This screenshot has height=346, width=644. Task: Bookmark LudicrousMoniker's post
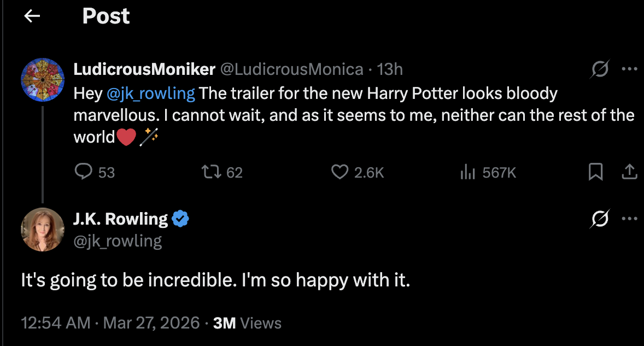point(596,172)
